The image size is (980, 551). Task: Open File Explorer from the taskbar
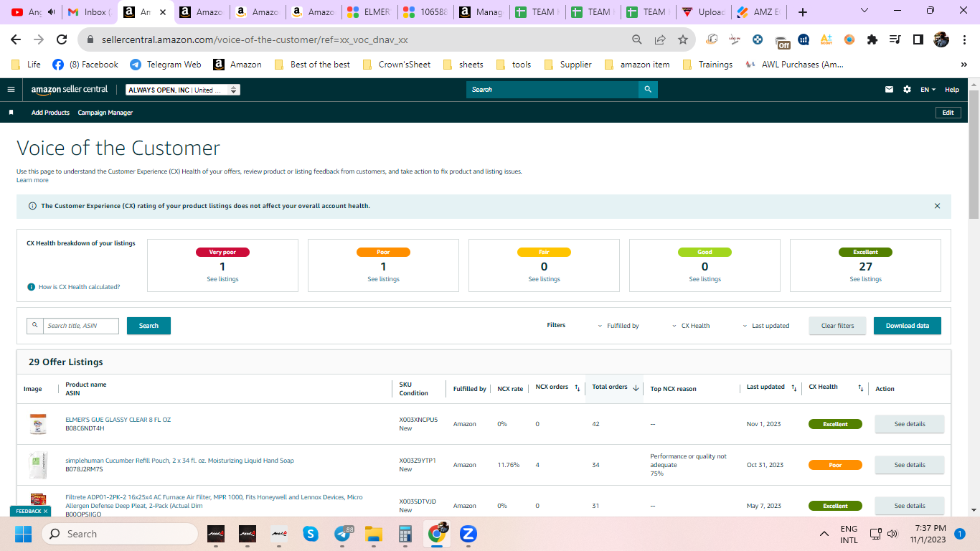[374, 534]
